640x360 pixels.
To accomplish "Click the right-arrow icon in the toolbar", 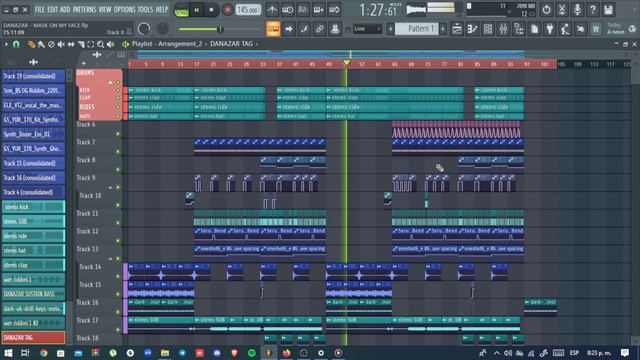I will (289, 29).
